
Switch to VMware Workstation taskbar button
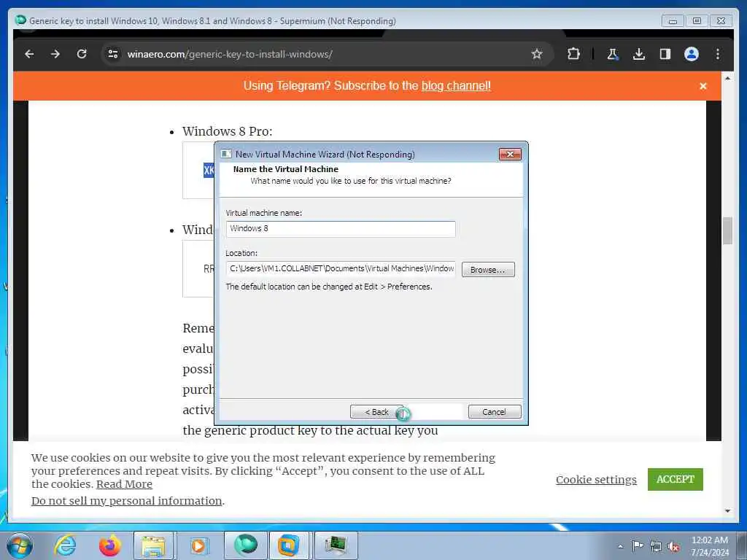(289, 545)
